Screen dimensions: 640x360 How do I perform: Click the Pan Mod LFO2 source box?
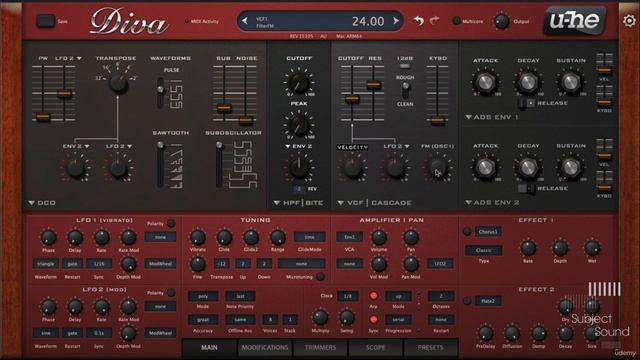[x=440, y=264]
